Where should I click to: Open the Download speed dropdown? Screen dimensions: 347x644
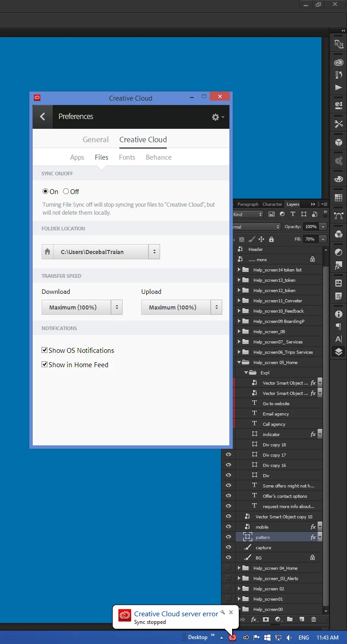[x=82, y=307]
